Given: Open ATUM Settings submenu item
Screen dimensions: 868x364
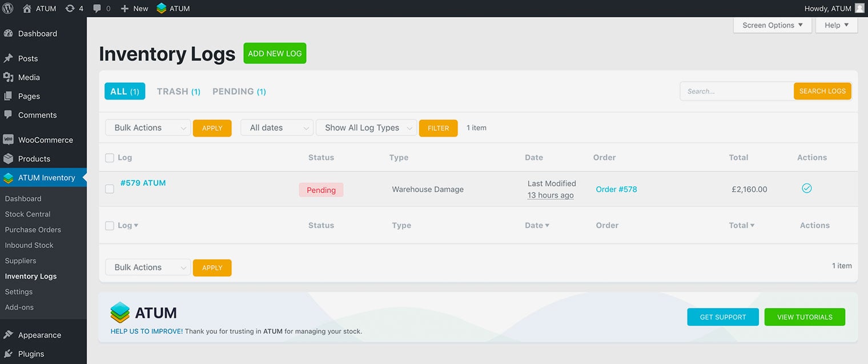Looking at the screenshot, I should point(19,291).
